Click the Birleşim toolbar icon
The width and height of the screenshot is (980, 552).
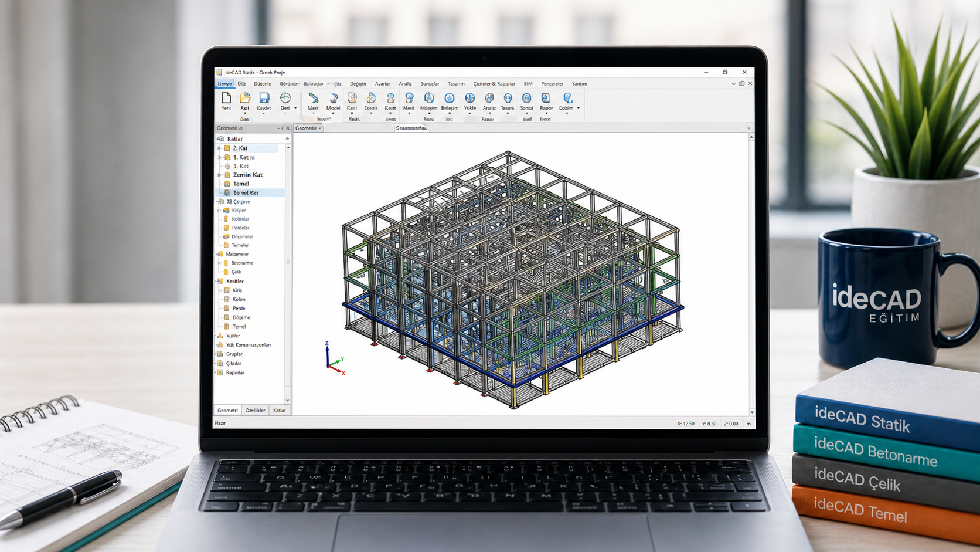[450, 98]
